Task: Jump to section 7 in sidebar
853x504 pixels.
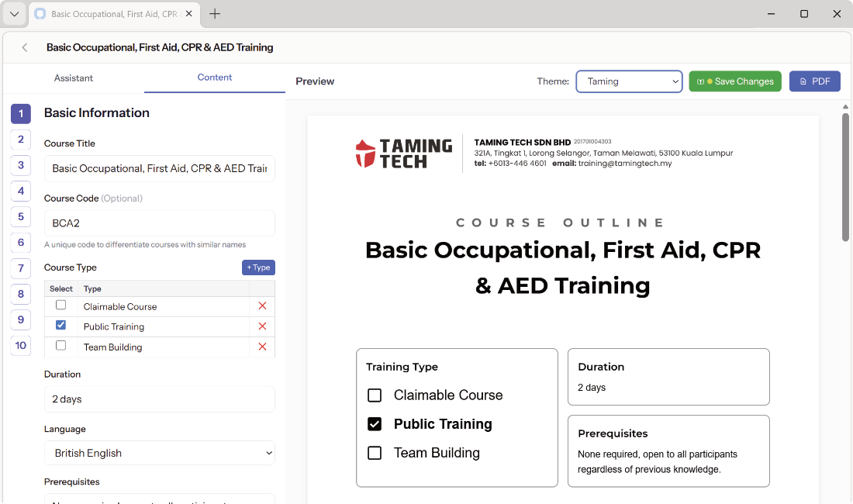Action: (x=21, y=268)
